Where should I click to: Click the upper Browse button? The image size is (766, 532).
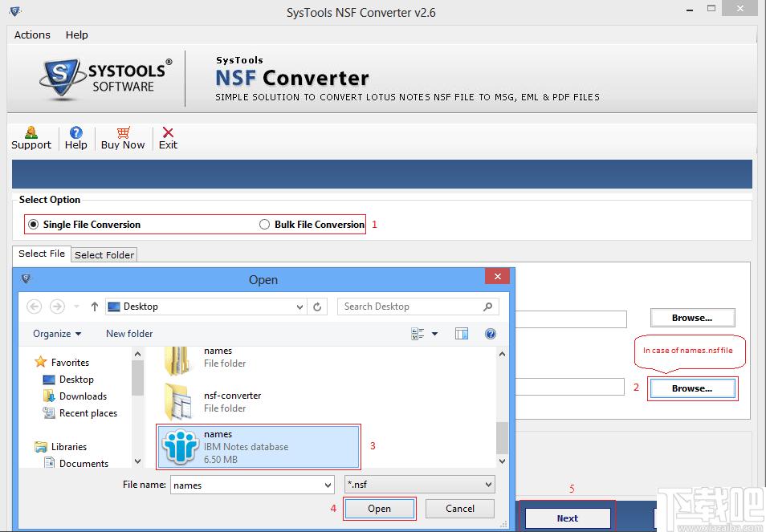692,318
